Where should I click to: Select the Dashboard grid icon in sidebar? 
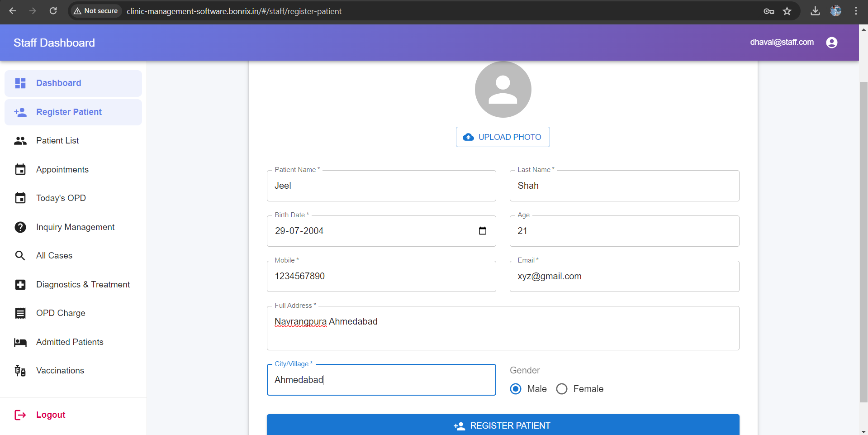point(20,83)
